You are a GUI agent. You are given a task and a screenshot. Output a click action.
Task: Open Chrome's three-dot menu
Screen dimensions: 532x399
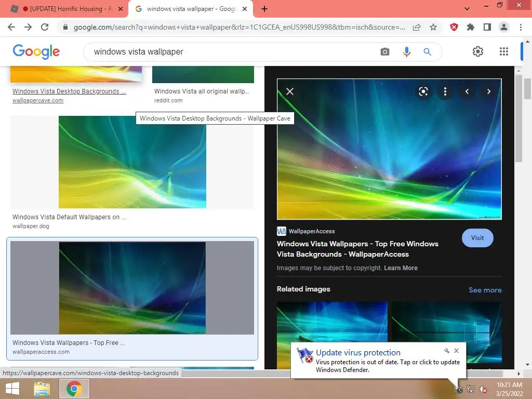point(521,27)
